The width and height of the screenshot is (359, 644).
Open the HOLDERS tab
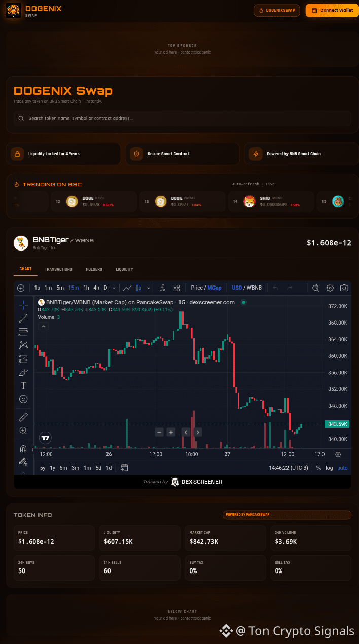94,269
